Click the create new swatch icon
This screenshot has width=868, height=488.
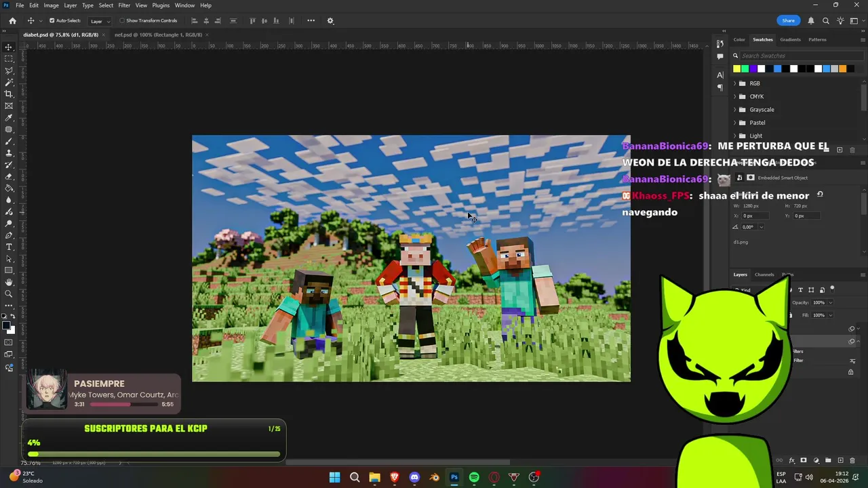840,150
